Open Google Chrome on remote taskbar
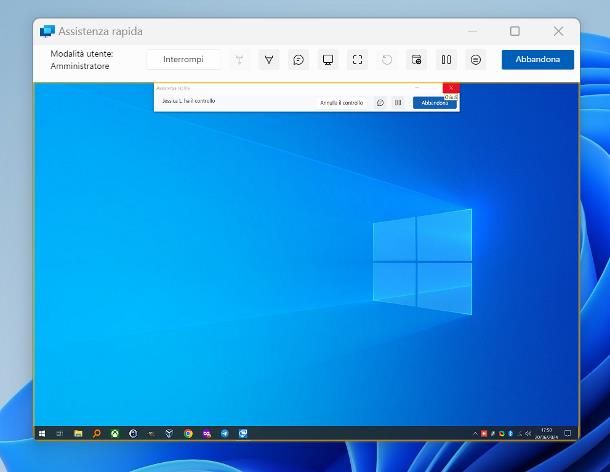The image size is (610, 472). (188, 433)
